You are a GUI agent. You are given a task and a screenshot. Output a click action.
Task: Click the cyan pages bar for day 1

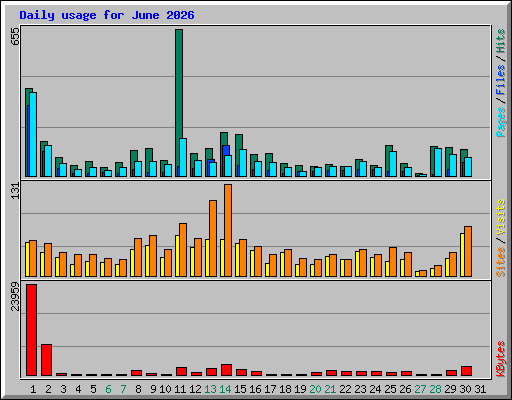click(33, 134)
